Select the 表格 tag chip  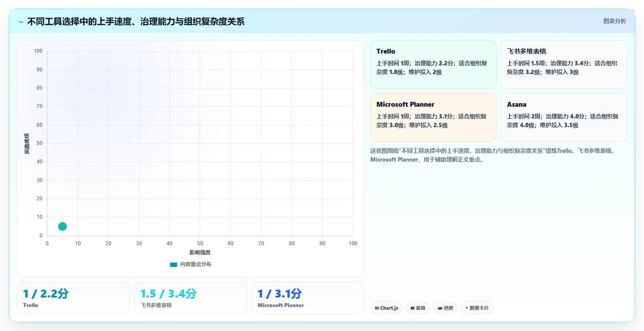[418, 308]
